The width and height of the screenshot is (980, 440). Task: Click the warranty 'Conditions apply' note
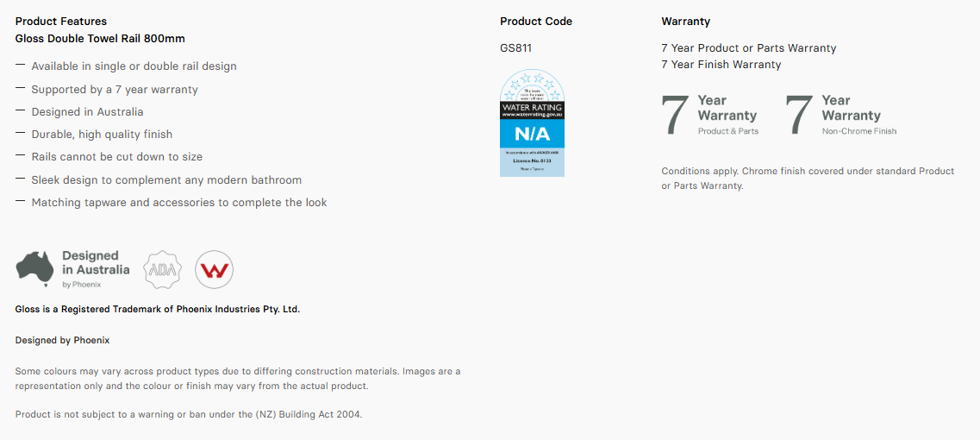(x=808, y=178)
